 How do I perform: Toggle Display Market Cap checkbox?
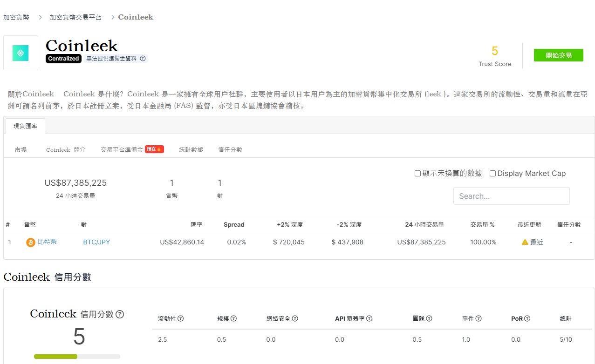pos(492,174)
